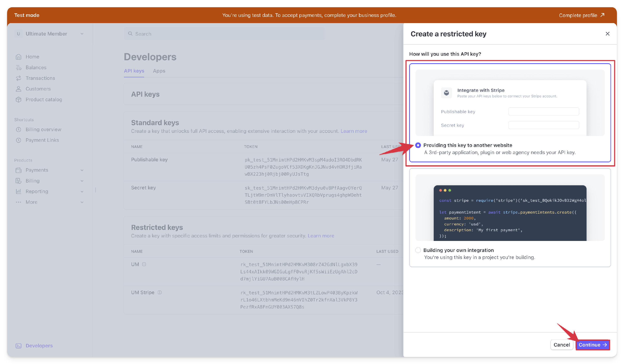
Task: Open Home in the sidebar
Action: (32, 57)
